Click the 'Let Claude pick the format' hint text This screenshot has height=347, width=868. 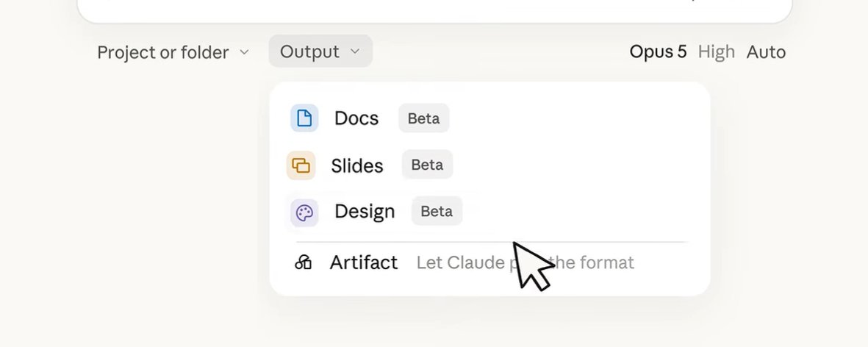point(525,262)
